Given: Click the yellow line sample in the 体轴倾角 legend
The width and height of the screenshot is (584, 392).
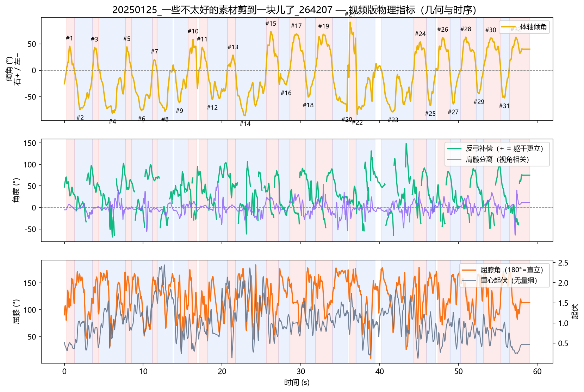Looking at the screenshot, I should (x=509, y=27).
